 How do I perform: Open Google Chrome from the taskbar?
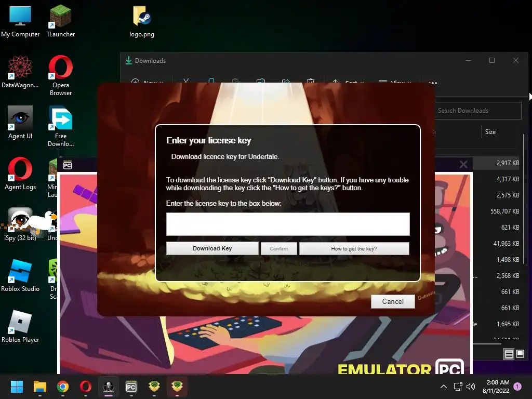pos(63,387)
